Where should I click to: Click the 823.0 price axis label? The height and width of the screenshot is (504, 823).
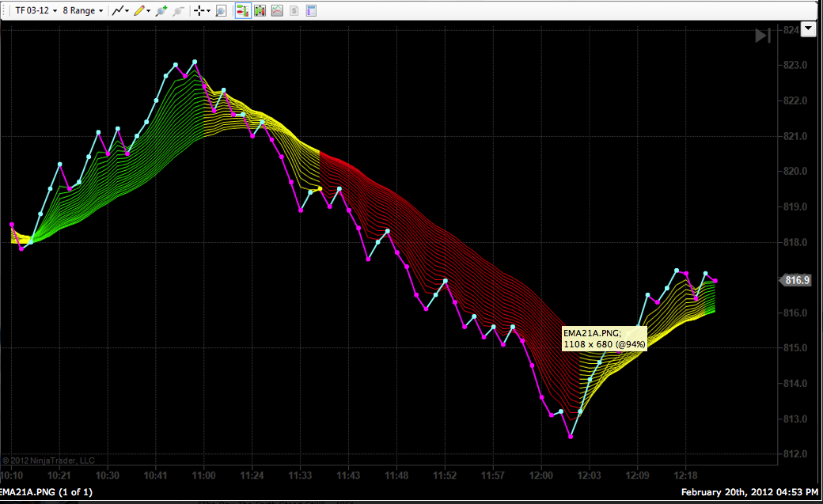pos(795,65)
